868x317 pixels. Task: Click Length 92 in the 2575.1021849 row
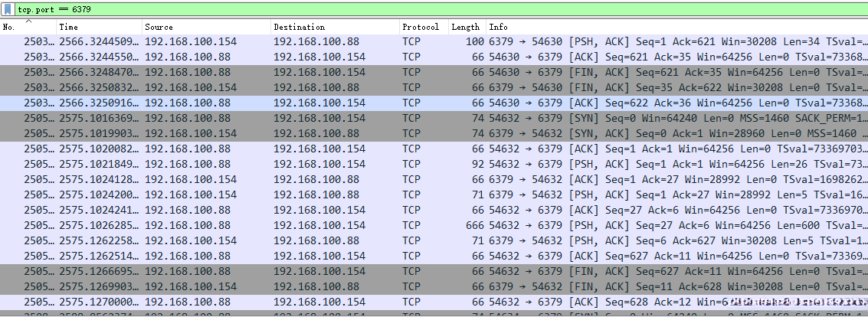pyautogui.click(x=478, y=165)
